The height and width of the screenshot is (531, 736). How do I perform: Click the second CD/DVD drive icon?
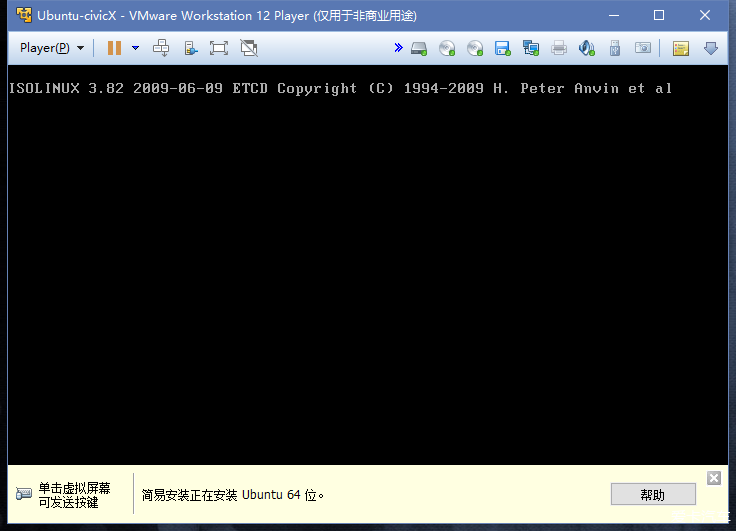click(475, 48)
